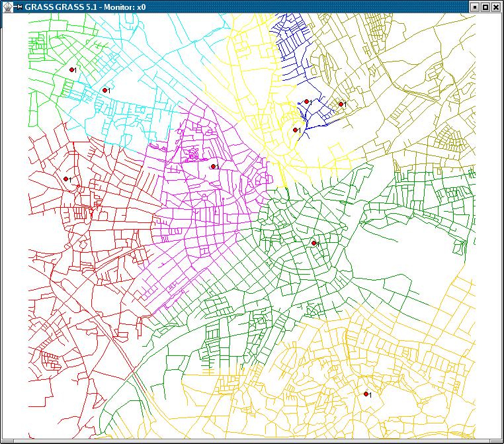Select the red point in the red network
This screenshot has width=504, height=444.
point(65,179)
